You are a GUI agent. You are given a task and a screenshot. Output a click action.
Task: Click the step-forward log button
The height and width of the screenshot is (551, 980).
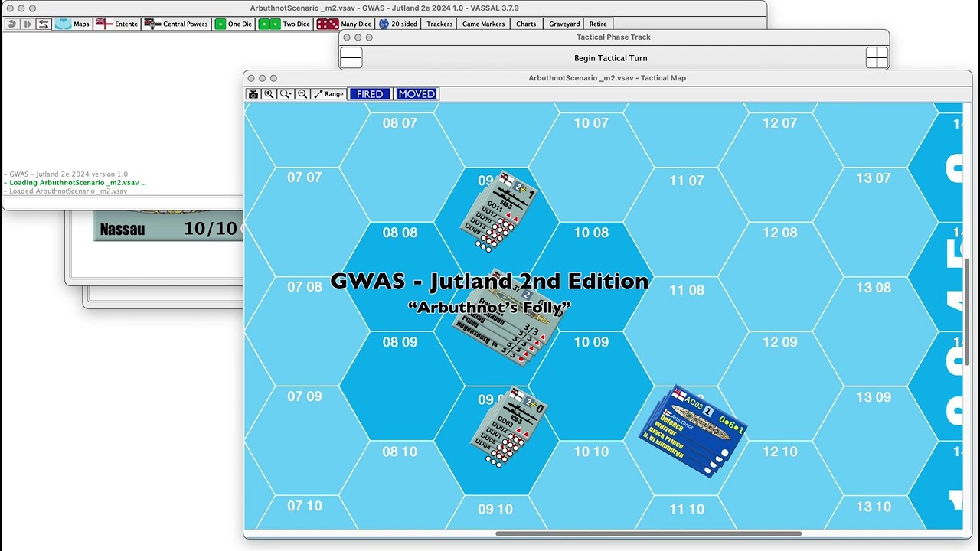click(x=28, y=24)
